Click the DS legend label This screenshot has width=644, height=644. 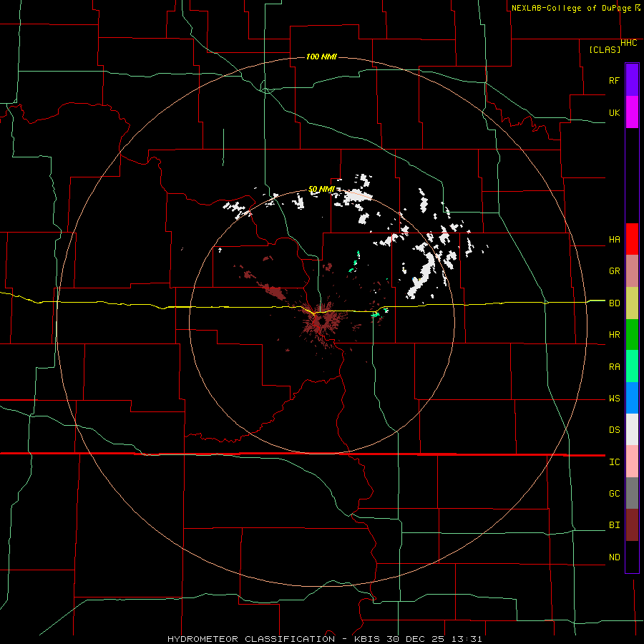click(x=614, y=430)
